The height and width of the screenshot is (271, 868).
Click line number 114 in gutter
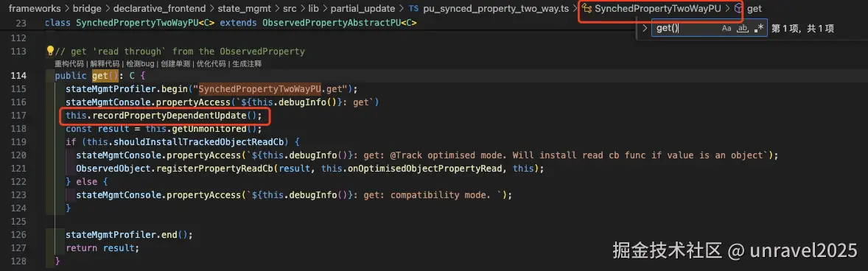19,76
